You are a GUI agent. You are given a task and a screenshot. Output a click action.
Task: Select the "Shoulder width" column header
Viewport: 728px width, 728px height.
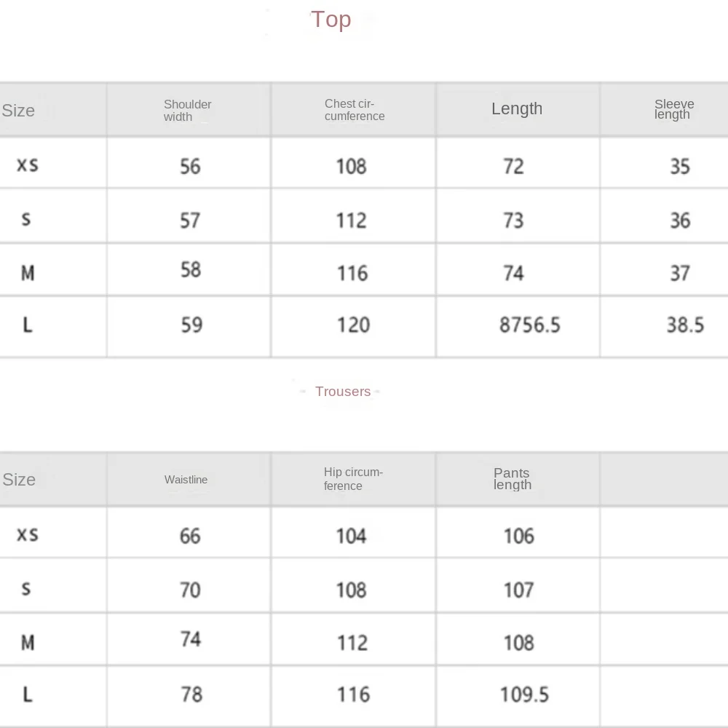187,111
